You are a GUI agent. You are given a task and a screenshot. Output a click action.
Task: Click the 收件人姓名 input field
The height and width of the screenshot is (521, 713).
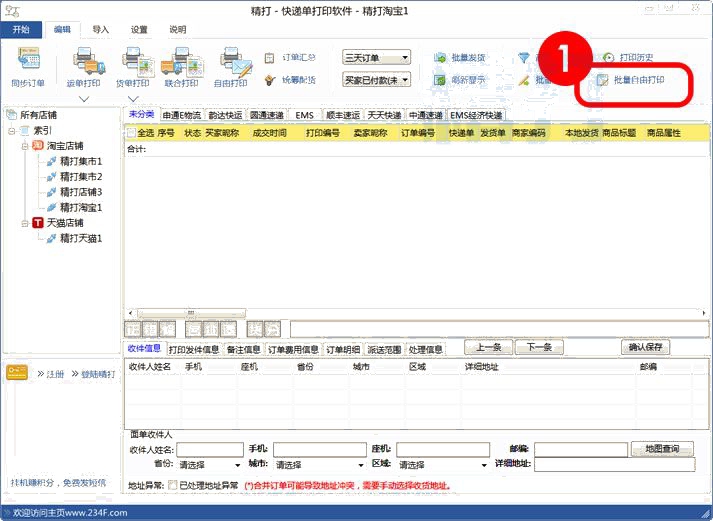[x=209, y=450]
